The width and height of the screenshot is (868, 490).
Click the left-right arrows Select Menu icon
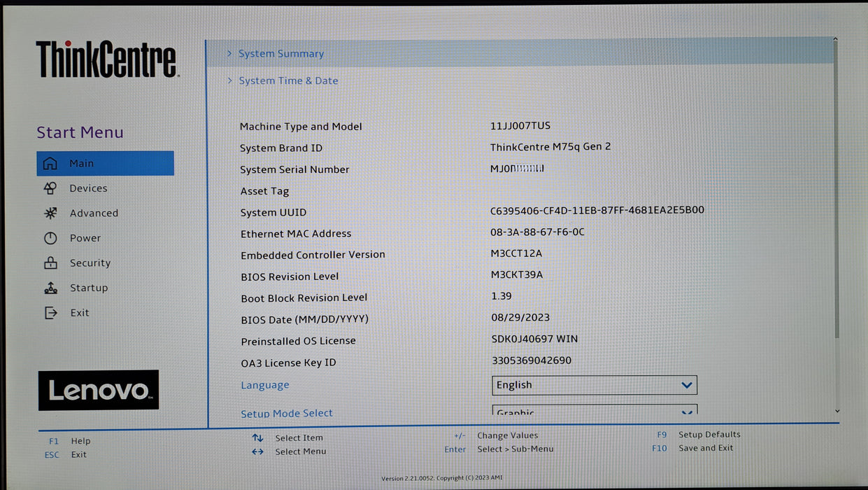coord(257,451)
